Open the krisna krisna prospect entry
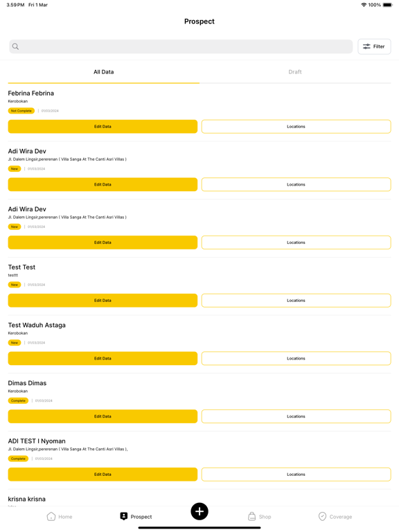Viewport: 399px width, 532px height. pyautogui.click(x=27, y=499)
